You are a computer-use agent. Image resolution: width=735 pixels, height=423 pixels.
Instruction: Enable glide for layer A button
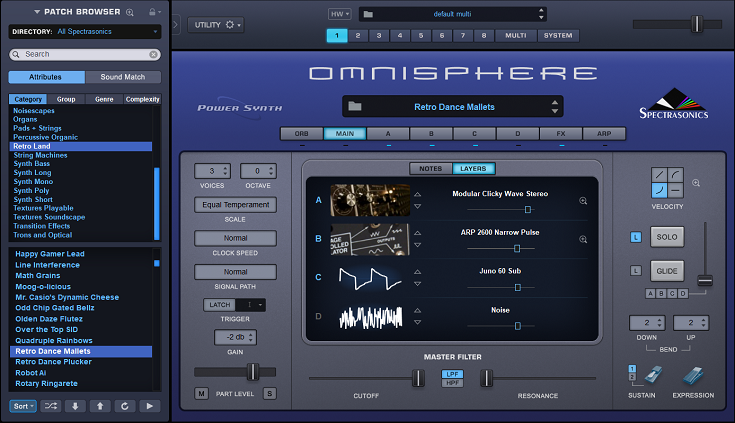coord(650,294)
